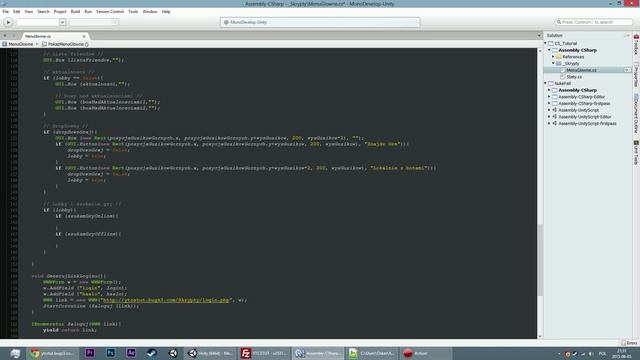
Task: Expand the Assembly-UnityScript-firstpass project
Action: pyautogui.click(x=549, y=123)
